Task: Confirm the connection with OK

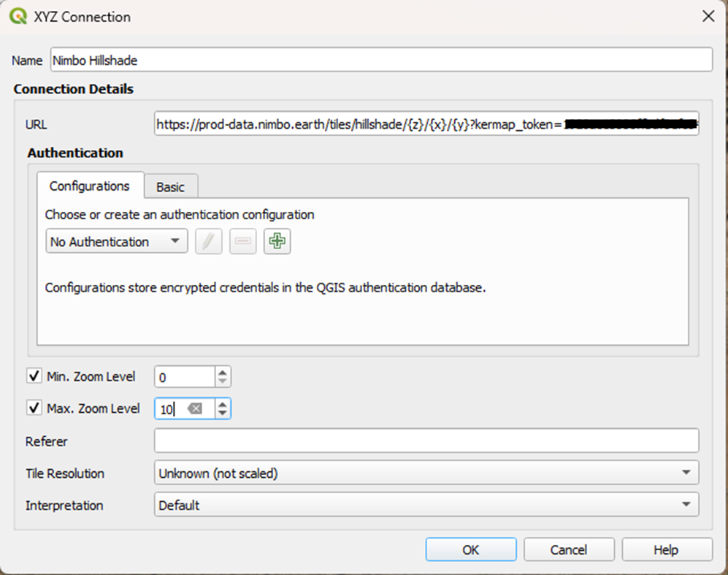Action: [471, 549]
